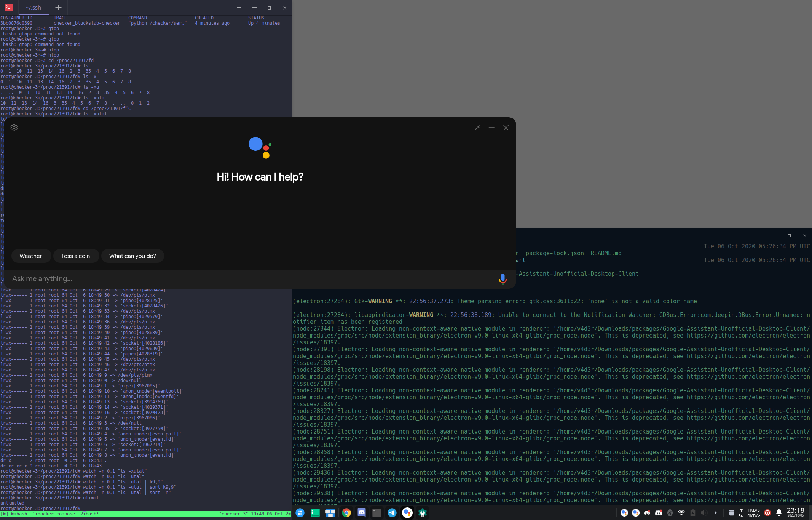Open the app launcher grid icon
Image resolution: width=812 pixels, height=520 pixels.
tap(300, 513)
